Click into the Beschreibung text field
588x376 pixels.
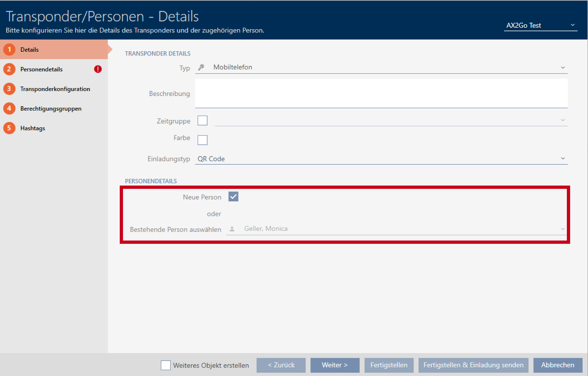click(x=381, y=93)
